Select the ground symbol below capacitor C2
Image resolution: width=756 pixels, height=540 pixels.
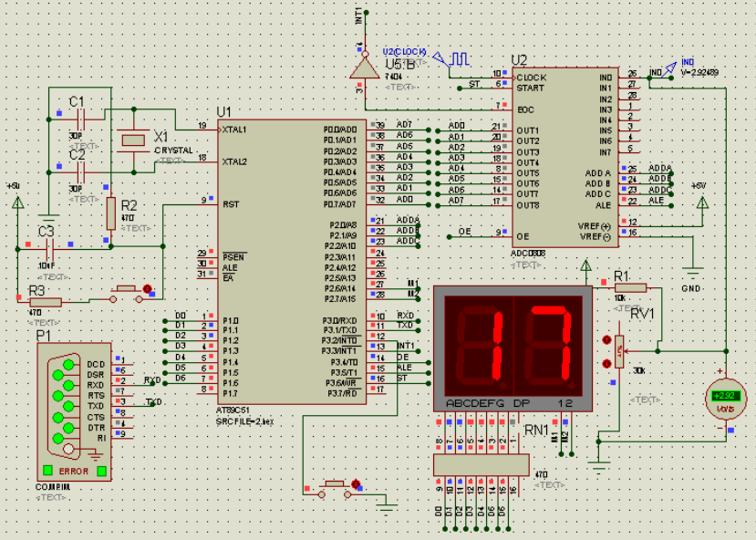click(48, 218)
